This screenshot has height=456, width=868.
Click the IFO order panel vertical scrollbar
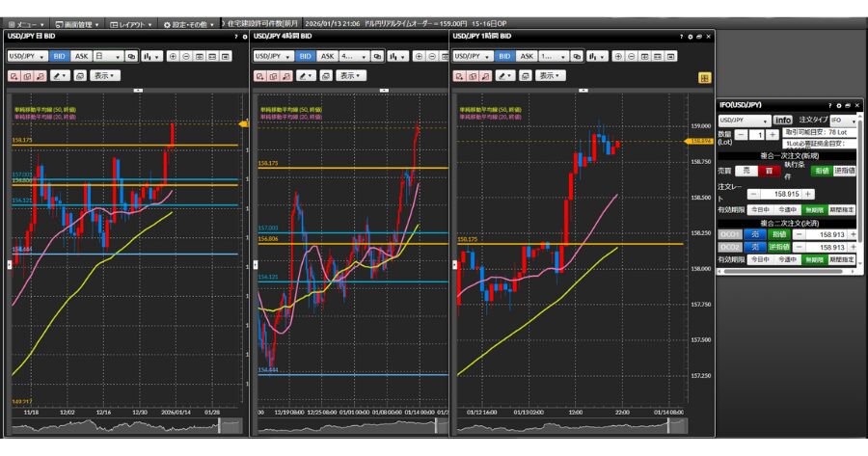tap(860, 193)
